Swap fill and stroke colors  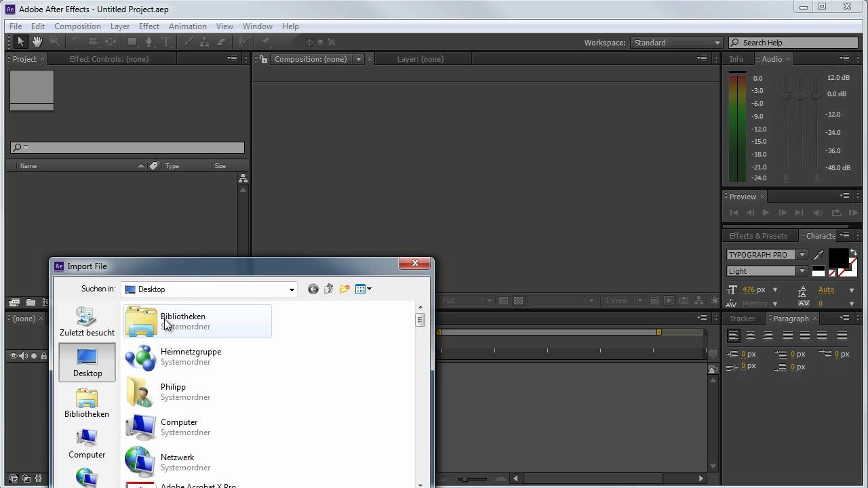click(x=854, y=253)
